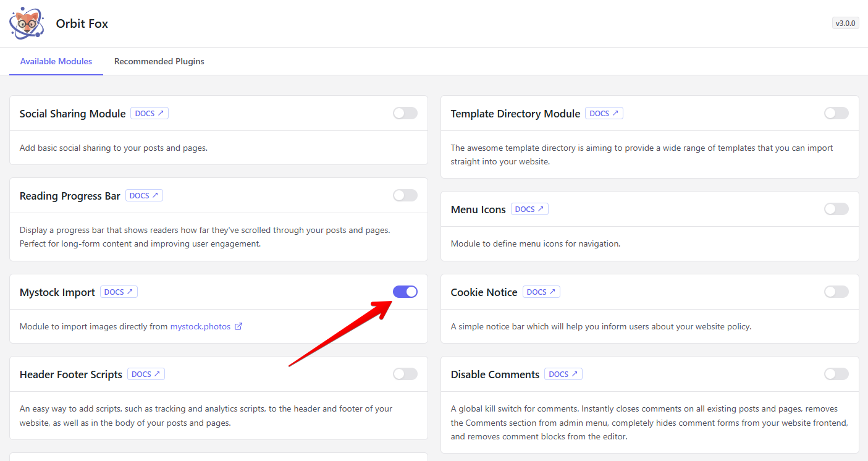Enable the Disable Comments module switch

click(x=836, y=374)
